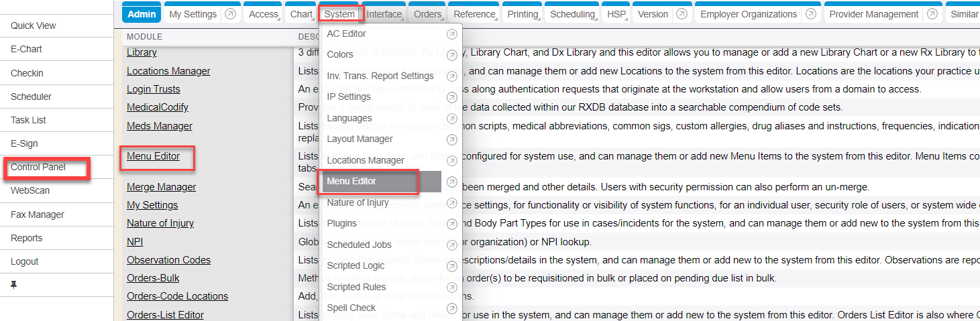This screenshot has width=980, height=321.
Task: Click the pop-out icon beside AC Editor
Action: point(451,34)
